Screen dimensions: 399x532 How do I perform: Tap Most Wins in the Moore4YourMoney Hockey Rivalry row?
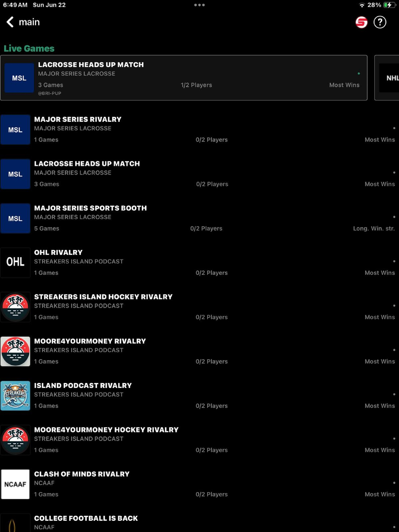(380, 450)
